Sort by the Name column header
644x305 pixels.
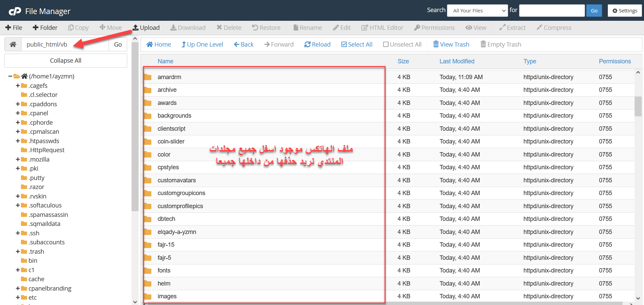165,61
